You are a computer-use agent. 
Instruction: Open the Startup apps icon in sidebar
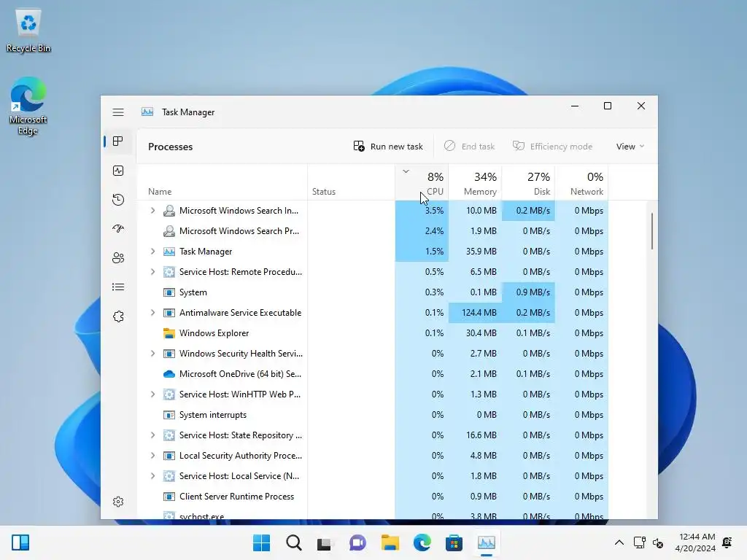pyautogui.click(x=118, y=228)
